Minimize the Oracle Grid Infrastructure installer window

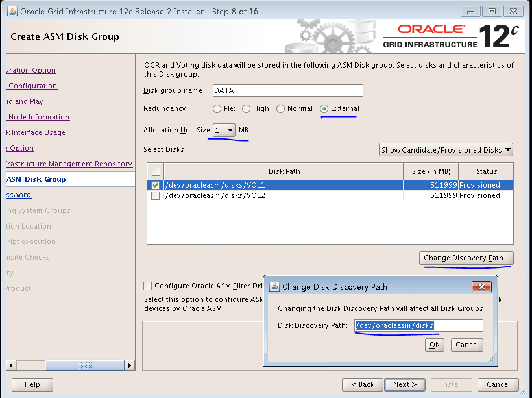click(470, 12)
